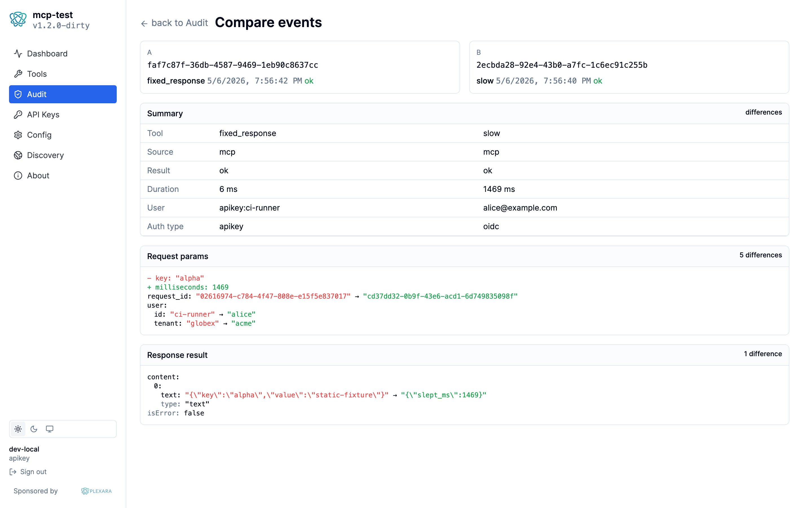Viewport: 812px width, 508px height.
Task: Click the dev-local user name
Action: [x=24, y=449]
